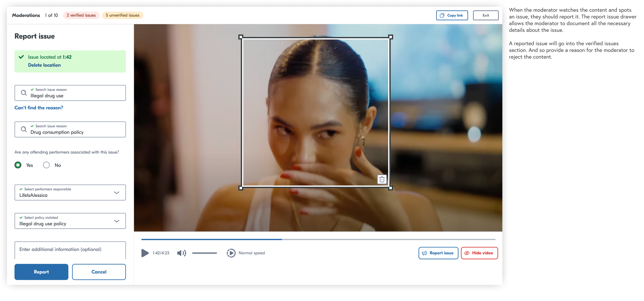Hide the video using Hide video button
The height and width of the screenshot is (301, 644).
[x=479, y=253]
